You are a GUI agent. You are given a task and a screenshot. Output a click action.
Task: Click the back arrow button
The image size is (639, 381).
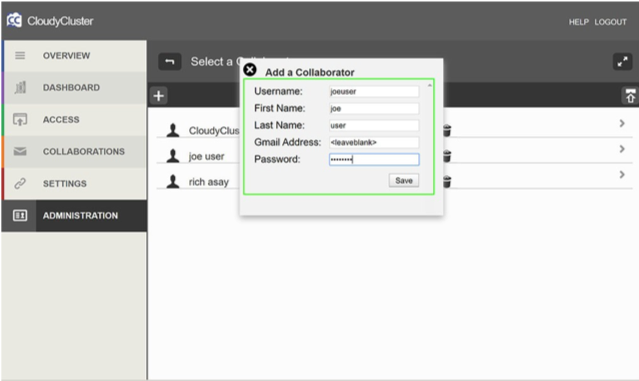tap(170, 62)
